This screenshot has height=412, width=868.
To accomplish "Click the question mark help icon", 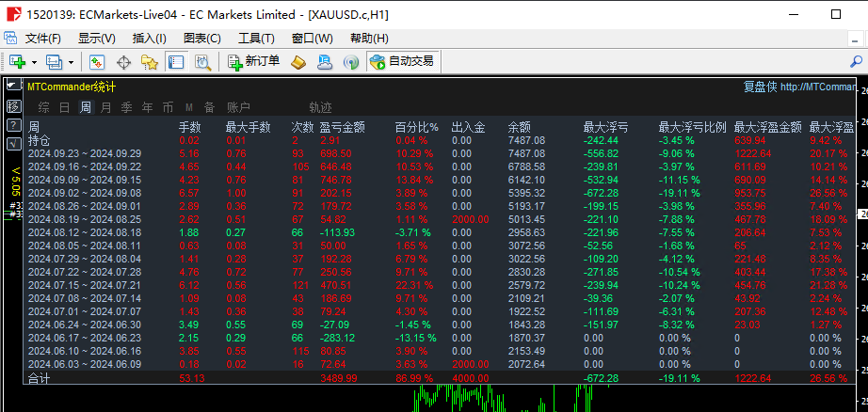I will click(x=14, y=125).
